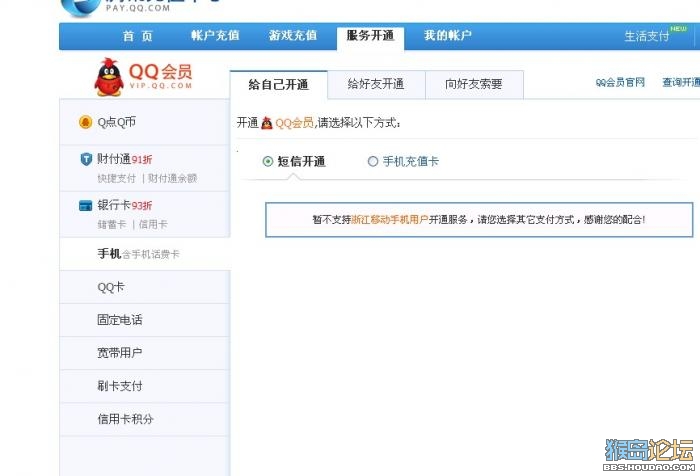700x476 pixels.
Task: Open the 我的帐户 navigation tab
Action: [x=448, y=35]
